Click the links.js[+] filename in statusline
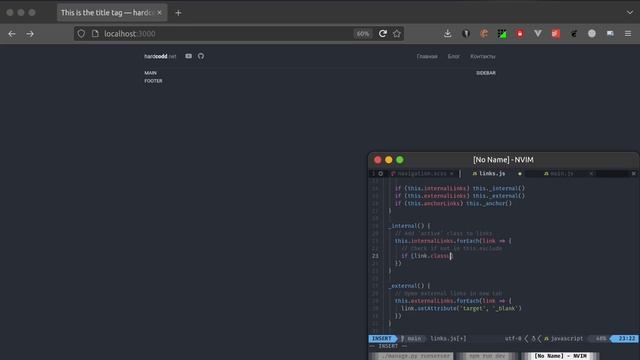The width and height of the screenshot is (640, 360). pos(448,338)
